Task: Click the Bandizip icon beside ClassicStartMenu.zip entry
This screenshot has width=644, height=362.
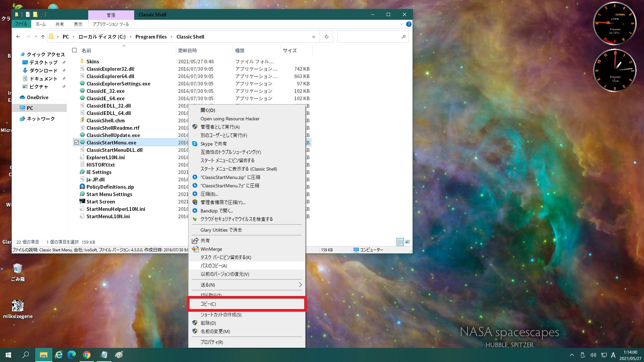Action: point(195,177)
